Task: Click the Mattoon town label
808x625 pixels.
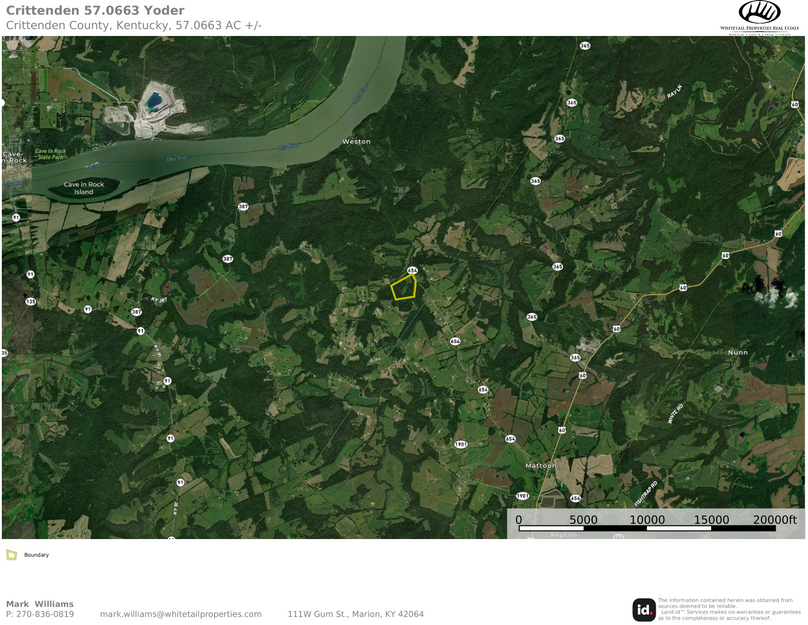Action: tap(541, 465)
